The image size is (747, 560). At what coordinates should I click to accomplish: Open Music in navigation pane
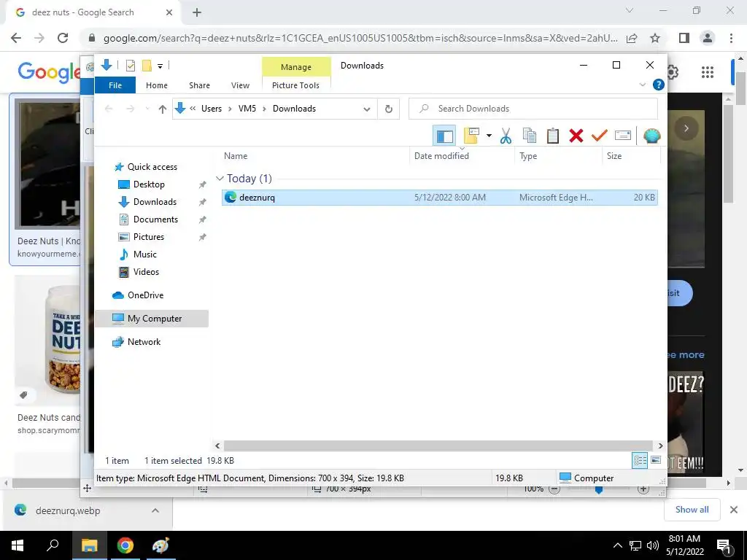click(145, 254)
